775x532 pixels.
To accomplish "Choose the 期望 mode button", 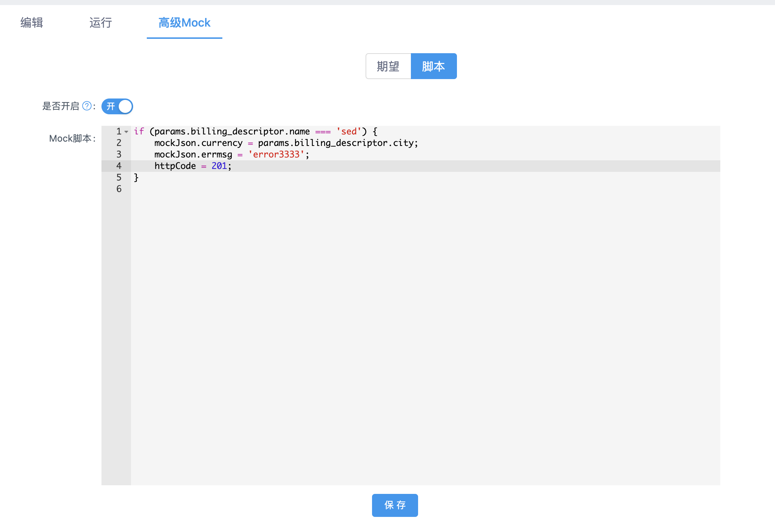I will 388,66.
